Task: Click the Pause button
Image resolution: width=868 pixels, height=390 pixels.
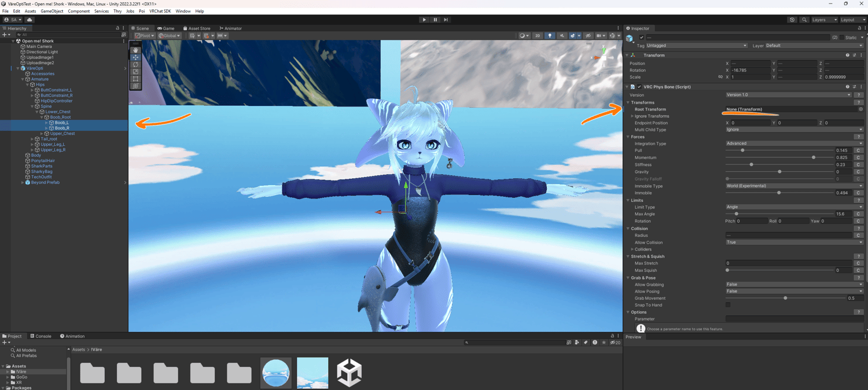Action: [435, 20]
